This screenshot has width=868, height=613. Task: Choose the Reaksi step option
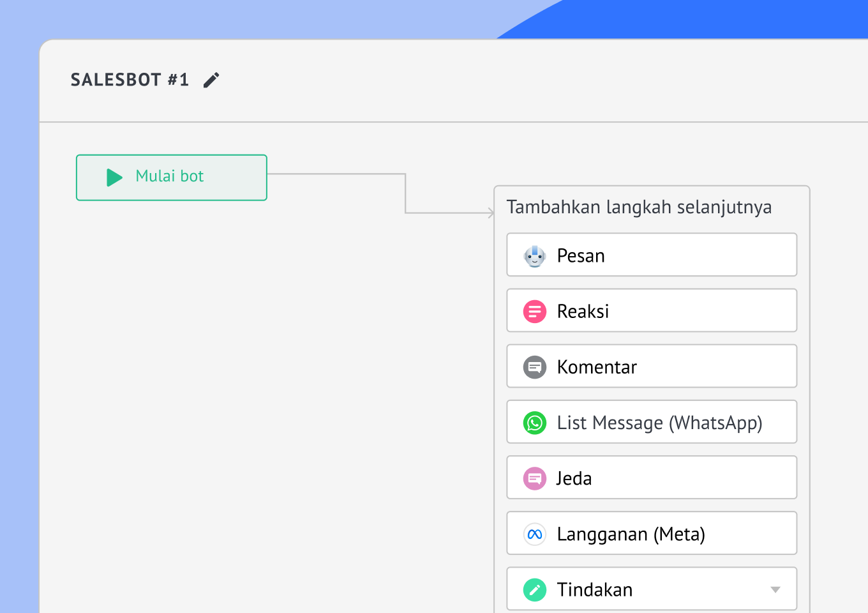pyautogui.click(x=652, y=310)
